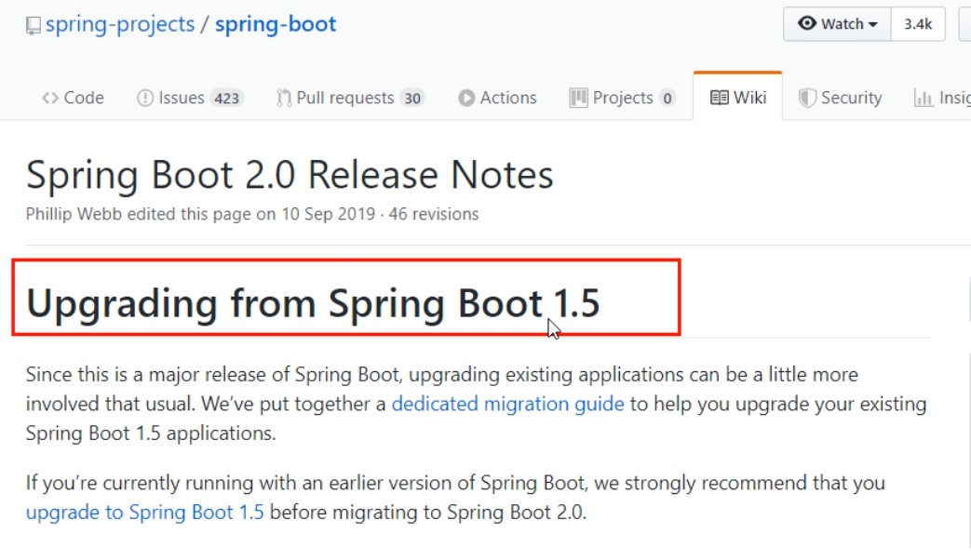The width and height of the screenshot is (971, 560).
Task: Click the Insights bar graph icon
Action: pyautogui.click(x=924, y=98)
